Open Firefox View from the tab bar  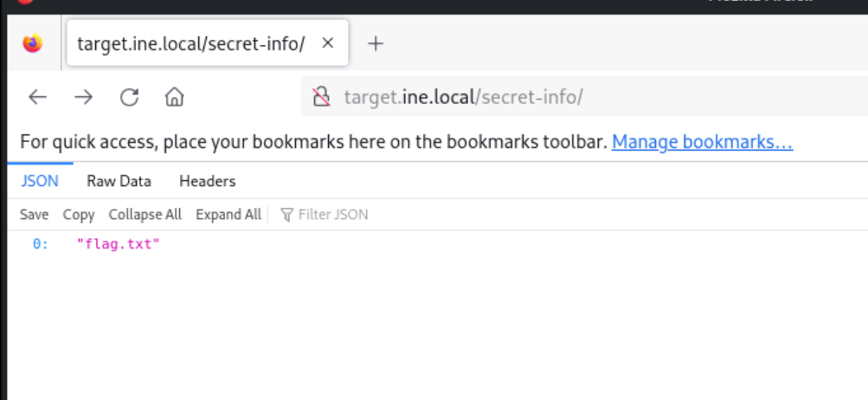[33, 43]
